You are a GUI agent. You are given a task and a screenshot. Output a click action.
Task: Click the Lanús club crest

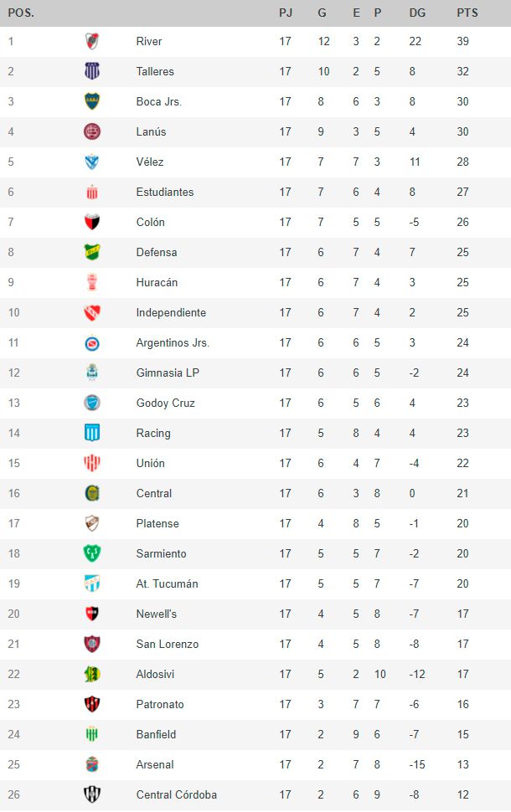coord(92,131)
